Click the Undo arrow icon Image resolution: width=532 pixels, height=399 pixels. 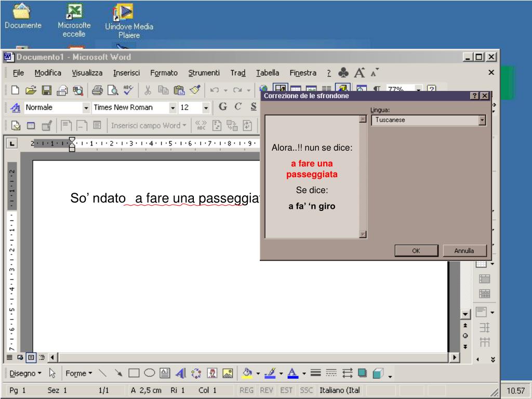tap(215, 90)
